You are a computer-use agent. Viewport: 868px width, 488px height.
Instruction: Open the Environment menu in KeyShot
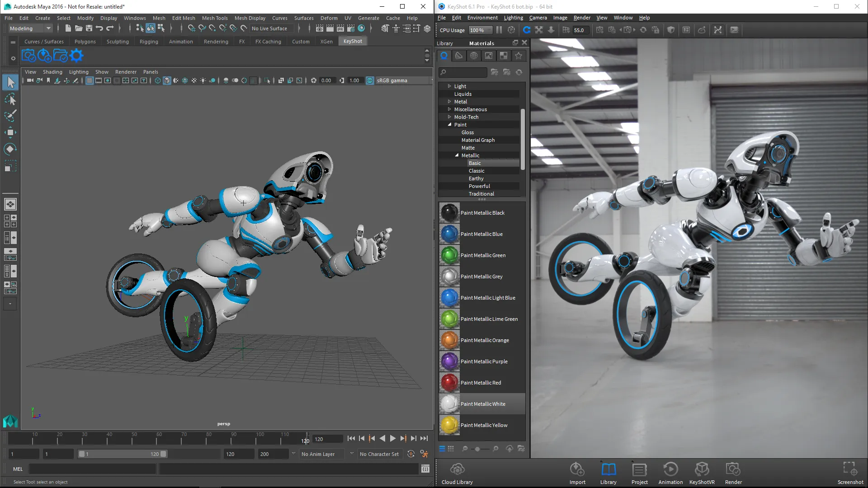coord(482,17)
